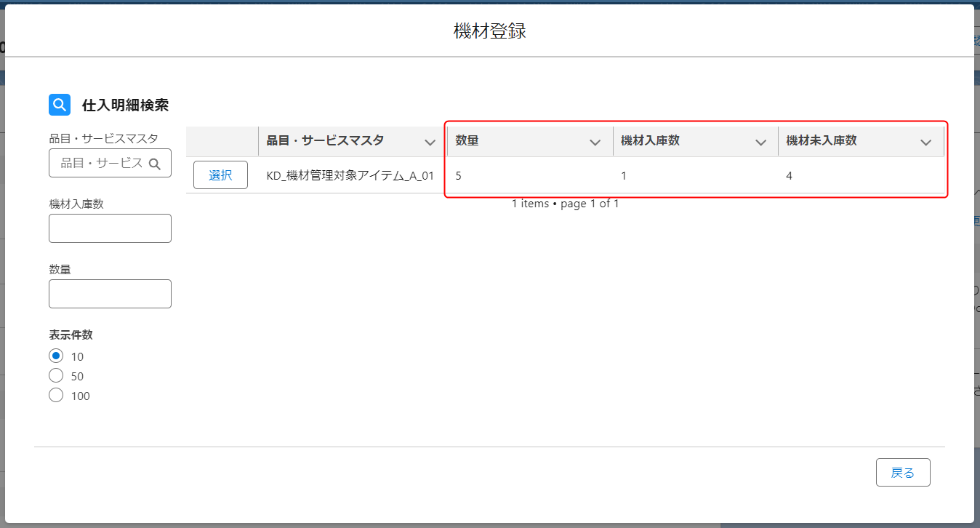Sort by the 数量 column header label
The width and height of the screenshot is (980, 528).
pos(467,141)
